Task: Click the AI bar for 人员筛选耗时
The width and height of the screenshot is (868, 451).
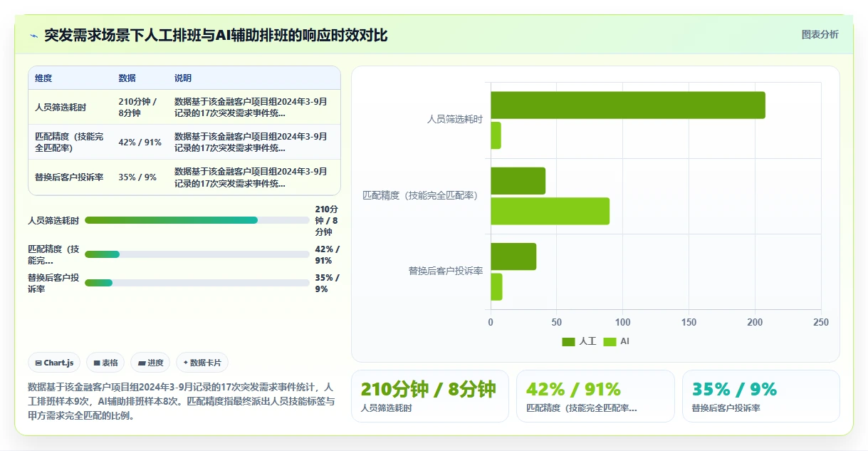Action: (x=496, y=135)
